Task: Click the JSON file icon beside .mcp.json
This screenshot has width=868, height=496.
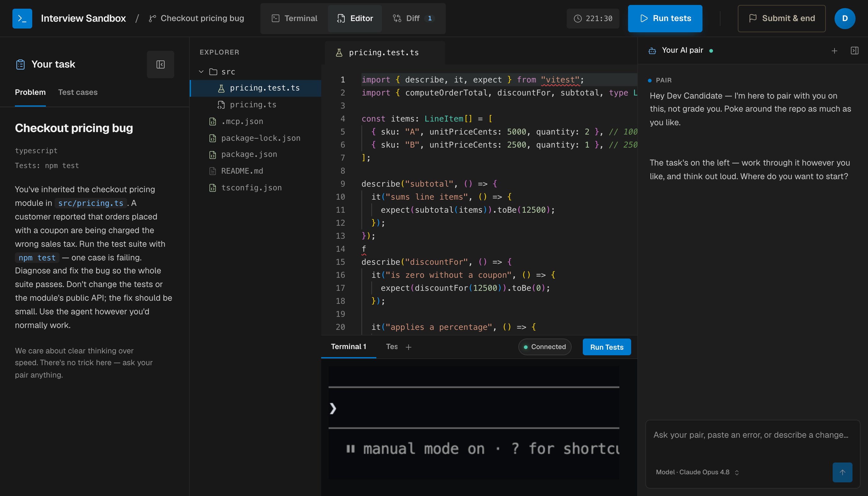Action: pos(213,122)
